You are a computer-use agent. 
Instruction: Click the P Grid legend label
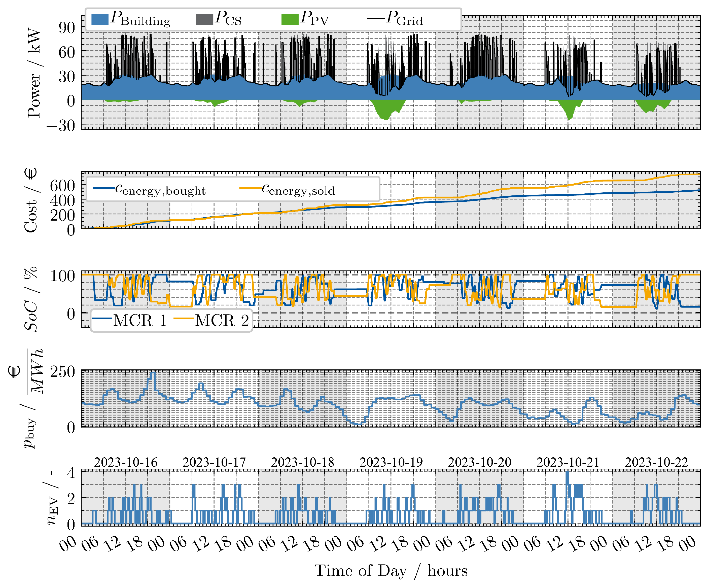point(404,19)
